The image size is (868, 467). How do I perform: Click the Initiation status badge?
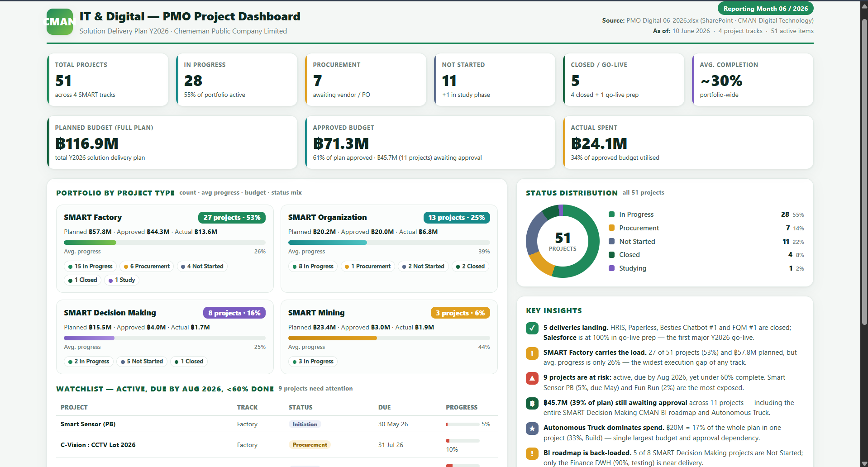(305, 424)
